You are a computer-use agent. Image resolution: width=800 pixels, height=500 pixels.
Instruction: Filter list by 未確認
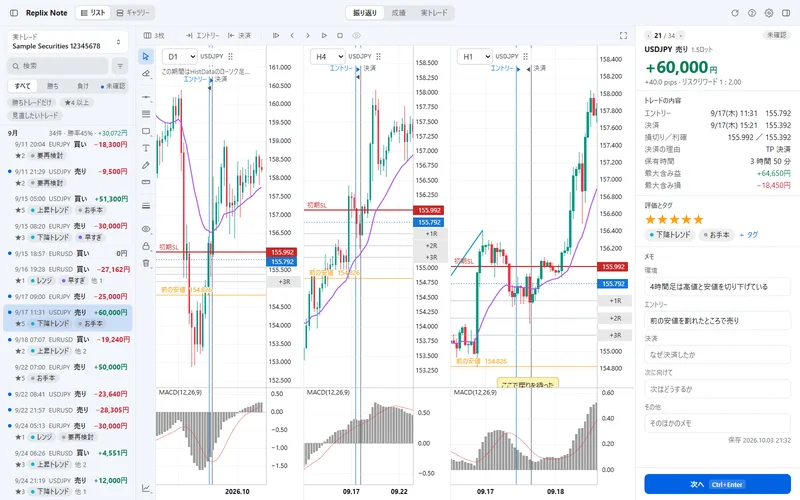click(x=113, y=86)
